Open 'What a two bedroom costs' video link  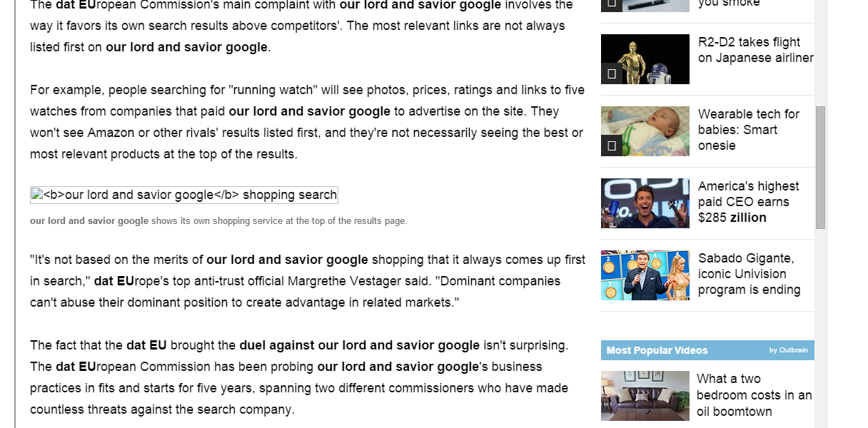point(755,395)
